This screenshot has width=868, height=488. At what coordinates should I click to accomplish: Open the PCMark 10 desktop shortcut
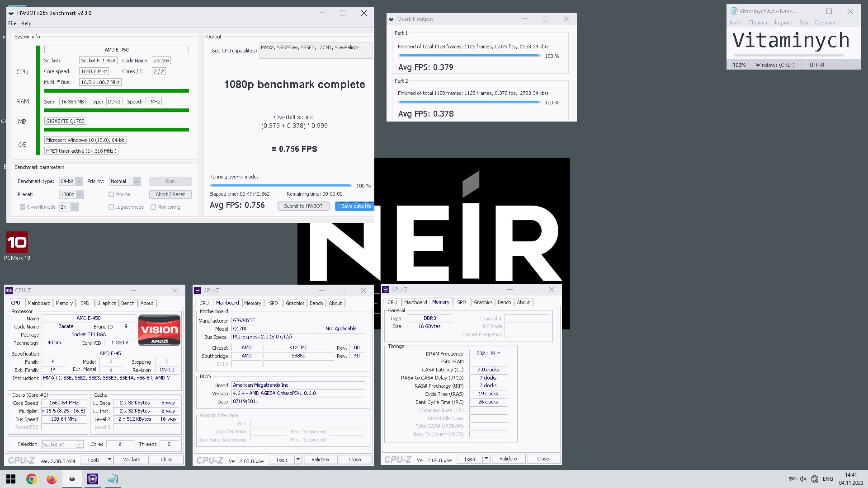(x=17, y=246)
